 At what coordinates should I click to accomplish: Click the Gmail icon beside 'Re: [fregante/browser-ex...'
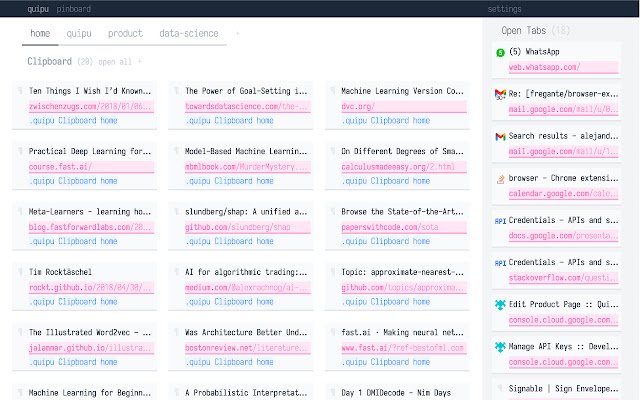tap(500, 95)
